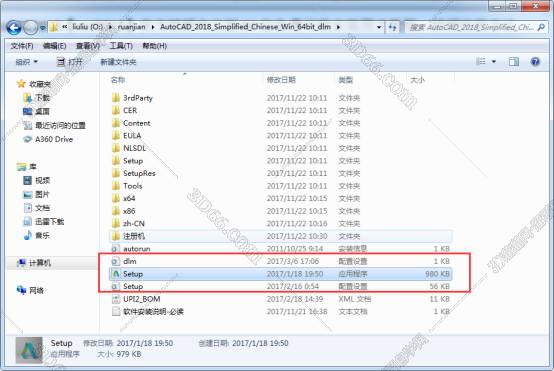
Task: Sort by the 修改日期 column header
Action: [x=281, y=80]
